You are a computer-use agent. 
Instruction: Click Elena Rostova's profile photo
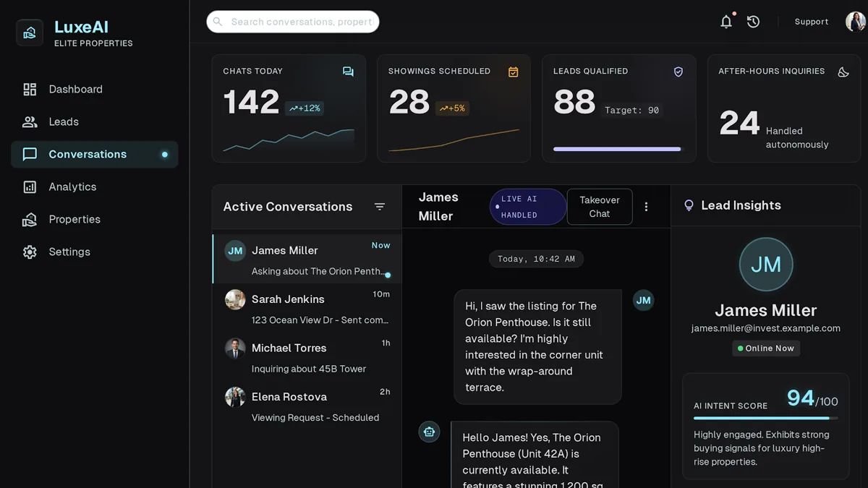click(x=235, y=397)
